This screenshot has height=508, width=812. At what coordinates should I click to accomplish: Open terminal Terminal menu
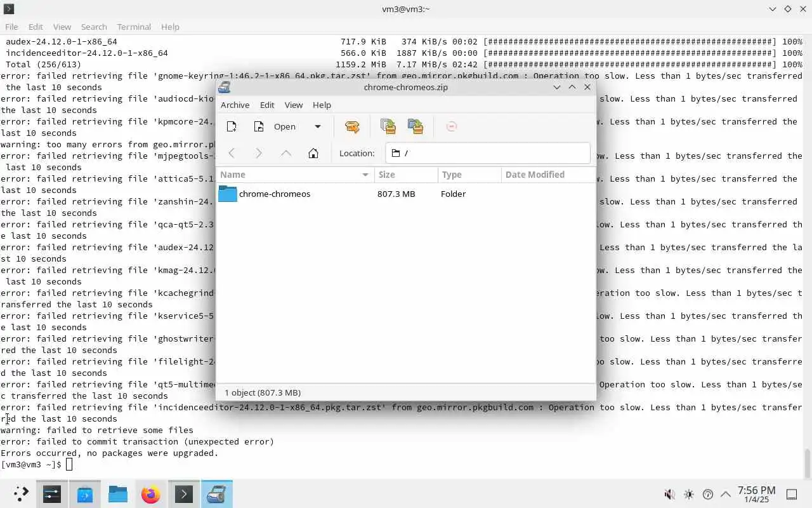(134, 27)
